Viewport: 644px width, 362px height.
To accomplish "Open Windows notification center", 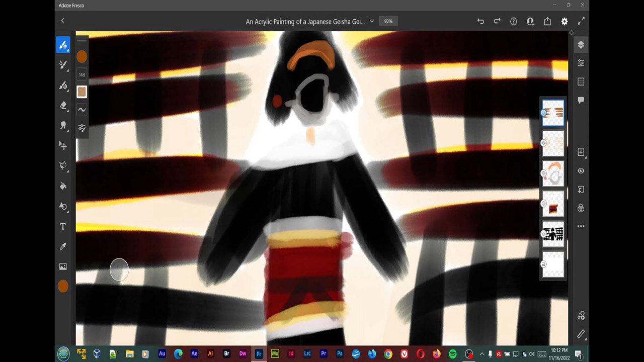I will pyautogui.click(x=579, y=354).
